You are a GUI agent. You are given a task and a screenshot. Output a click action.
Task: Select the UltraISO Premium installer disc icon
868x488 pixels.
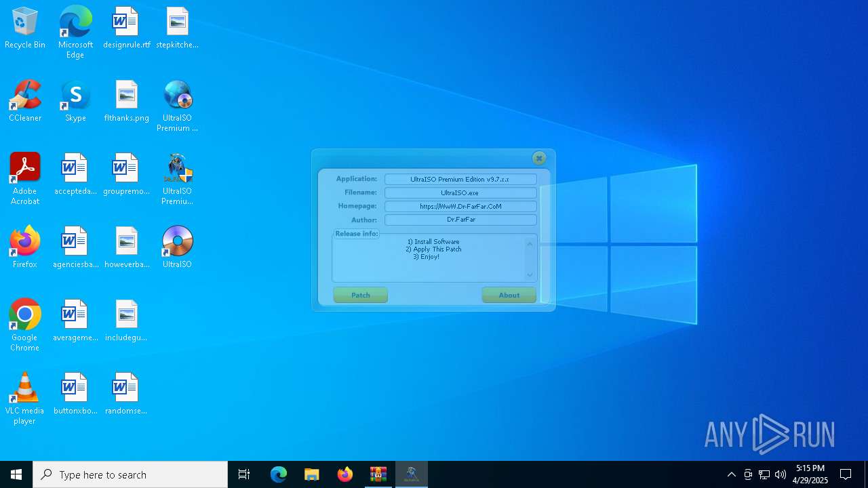[x=177, y=106]
